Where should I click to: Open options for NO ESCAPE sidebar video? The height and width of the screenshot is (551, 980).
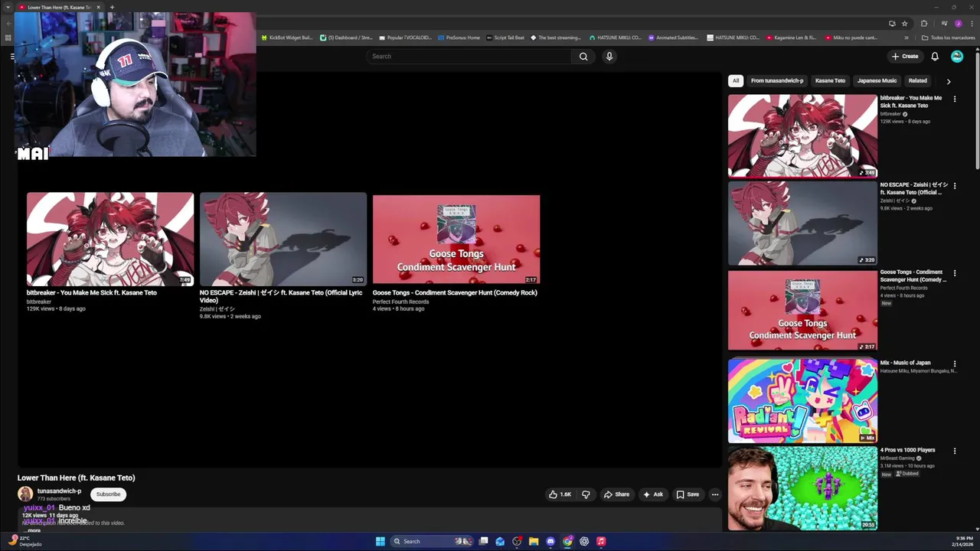tap(955, 186)
